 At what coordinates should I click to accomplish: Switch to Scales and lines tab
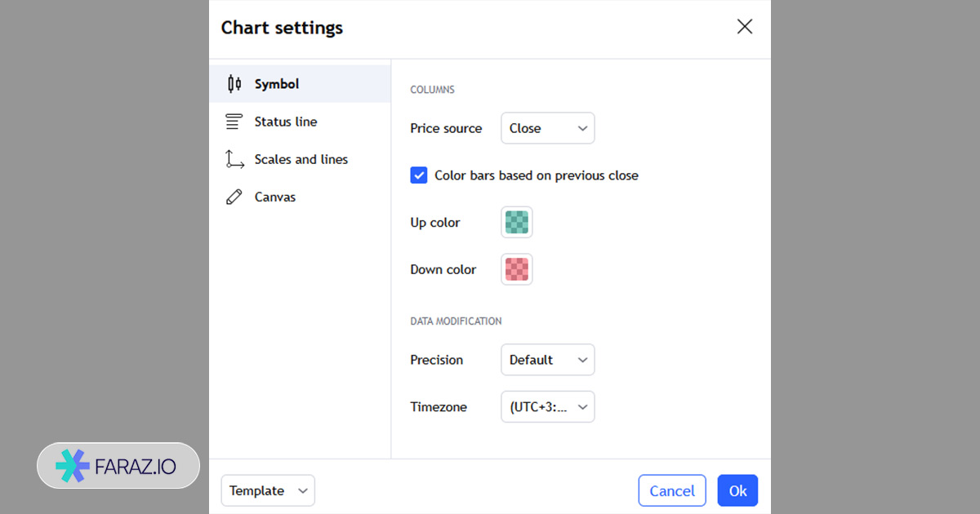pos(300,159)
